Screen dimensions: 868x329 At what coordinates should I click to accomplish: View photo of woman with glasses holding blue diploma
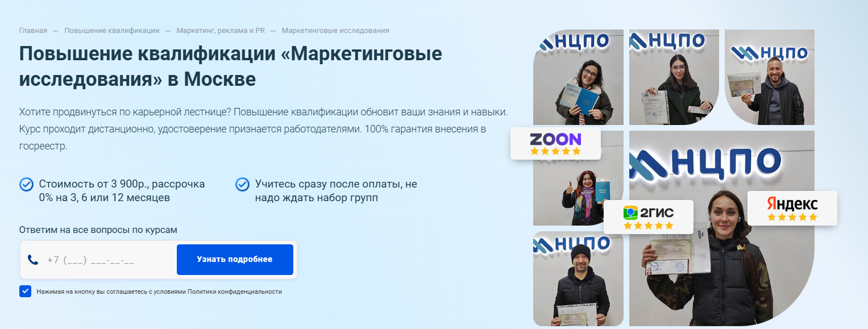coord(578,77)
